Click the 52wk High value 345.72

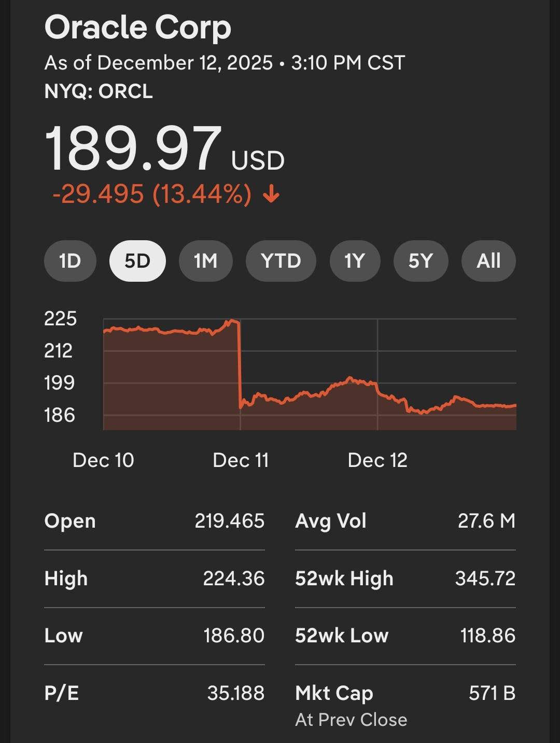point(485,579)
